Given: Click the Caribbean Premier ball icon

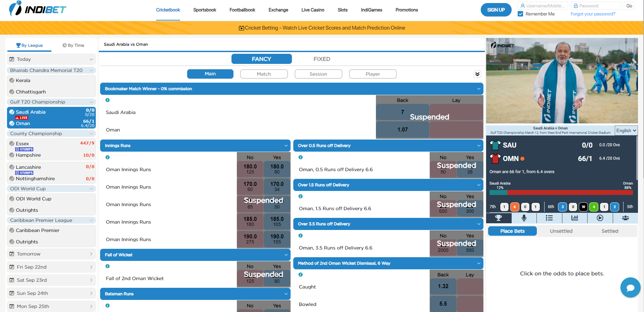Looking at the screenshot, I should click(x=12, y=230).
